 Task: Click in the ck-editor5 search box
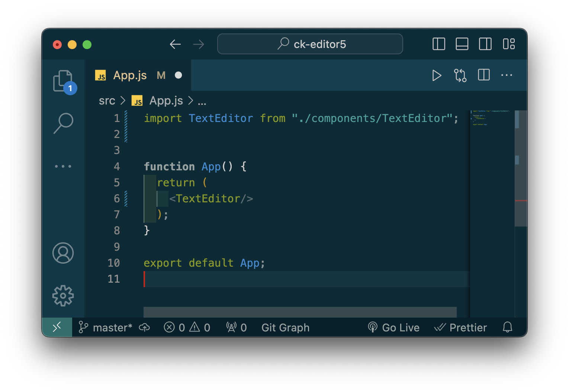(x=310, y=44)
